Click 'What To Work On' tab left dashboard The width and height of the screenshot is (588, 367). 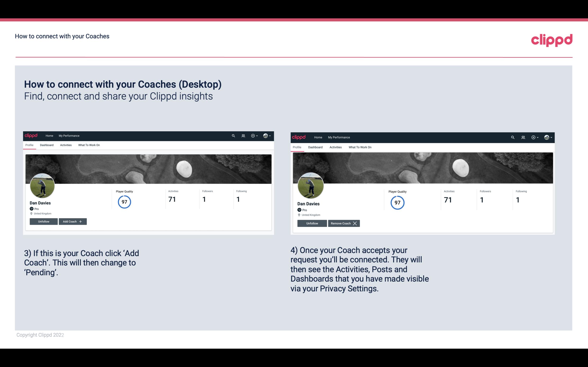coord(88,145)
